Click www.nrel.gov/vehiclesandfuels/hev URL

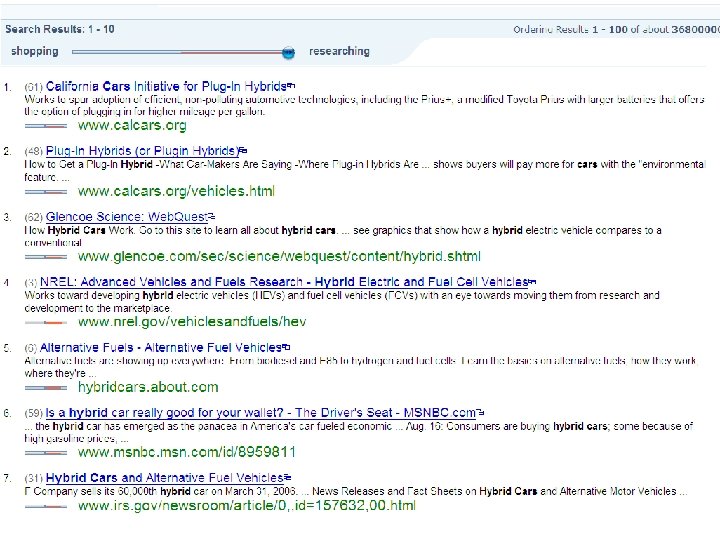[192, 321]
